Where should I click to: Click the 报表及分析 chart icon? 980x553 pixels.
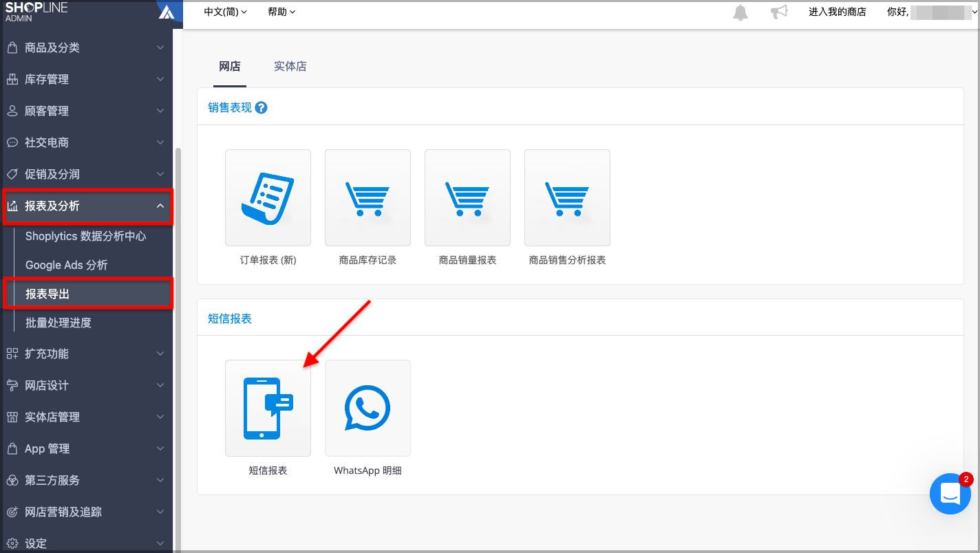pos(12,206)
